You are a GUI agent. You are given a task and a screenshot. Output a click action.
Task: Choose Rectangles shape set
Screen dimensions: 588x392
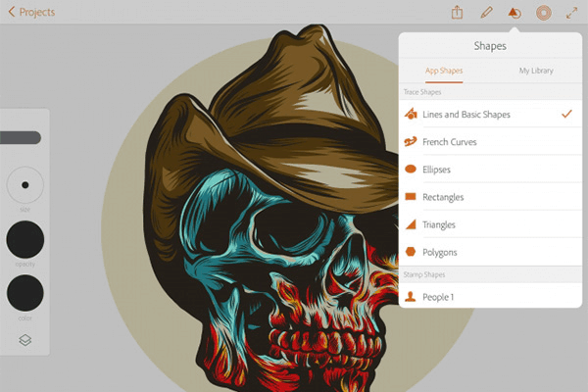[490, 197]
